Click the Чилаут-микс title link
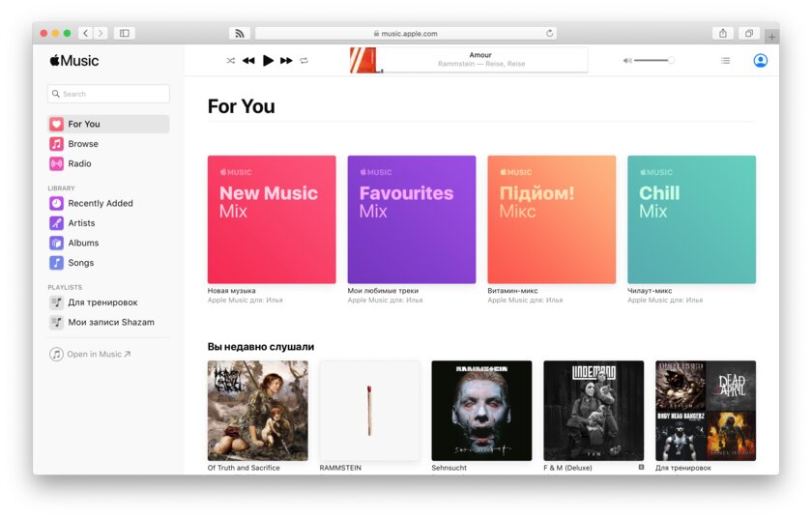812x518 pixels. (x=650, y=291)
